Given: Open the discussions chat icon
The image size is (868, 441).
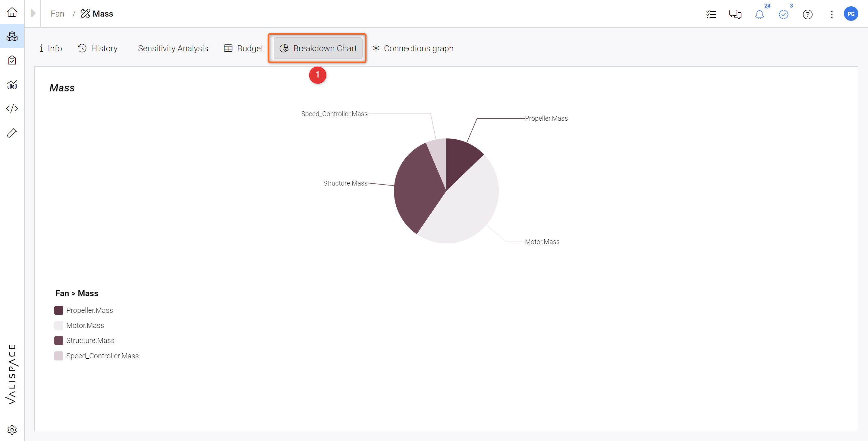Looking at the screenshot, I should pyautogui.click(x=735, y=14).
